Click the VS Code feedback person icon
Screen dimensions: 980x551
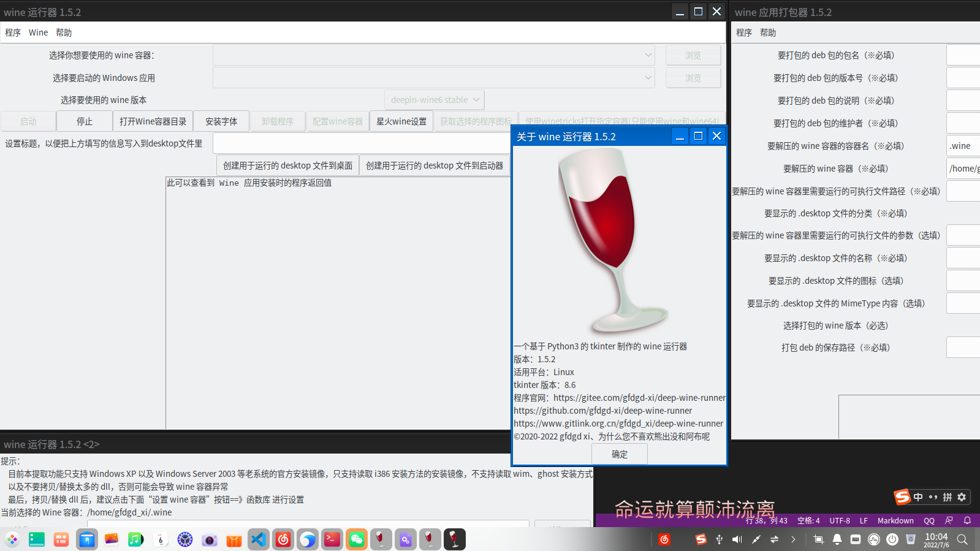tap(949, 520)
